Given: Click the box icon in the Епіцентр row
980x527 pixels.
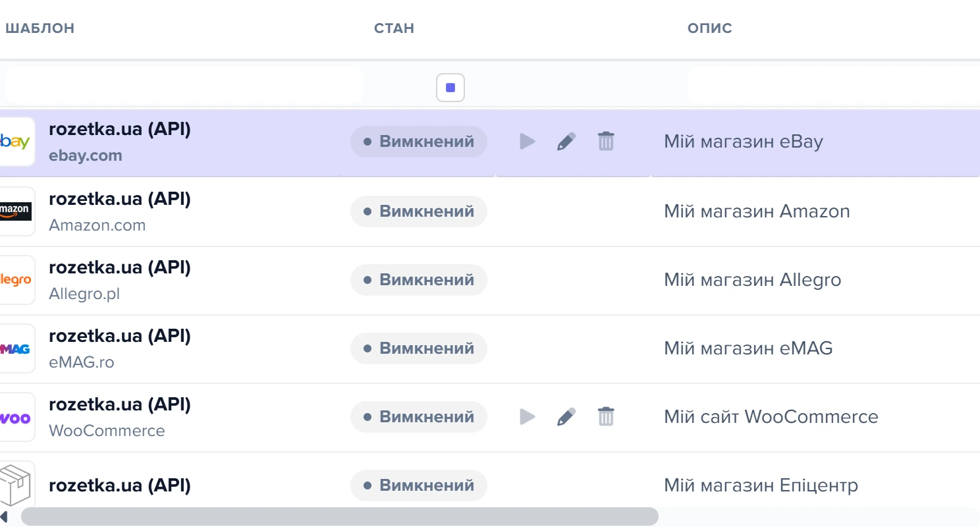Looking at the screenshot, I should pyautogui.click(x=16, y=485).
